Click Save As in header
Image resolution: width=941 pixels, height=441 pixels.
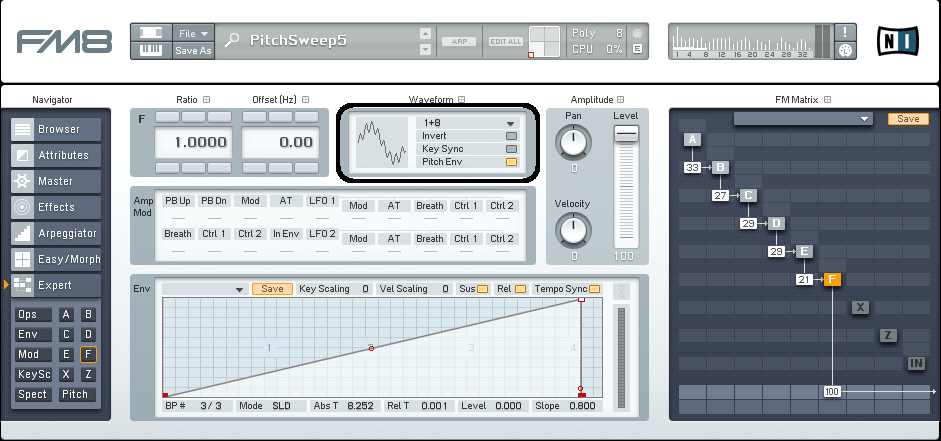pos(193,50)
